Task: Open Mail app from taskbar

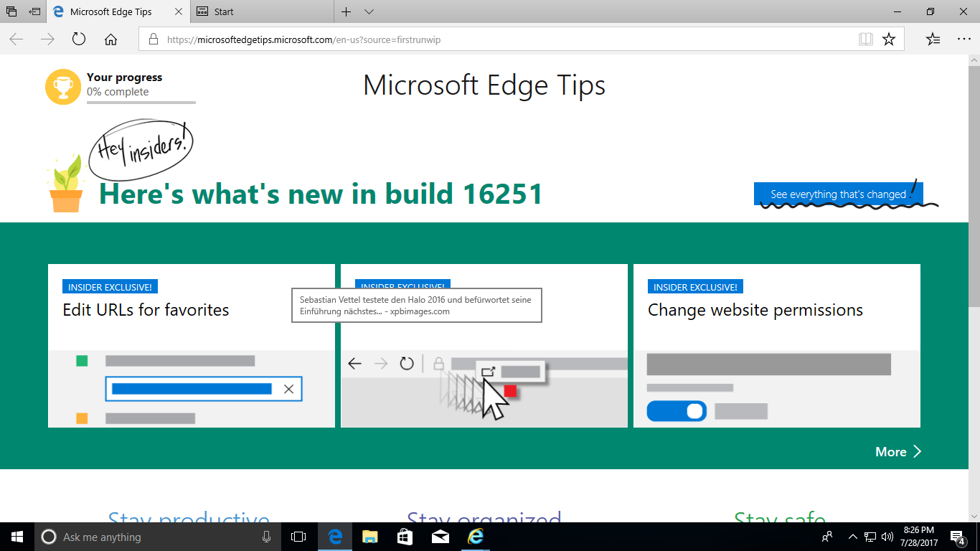Action: click(440, 537)
